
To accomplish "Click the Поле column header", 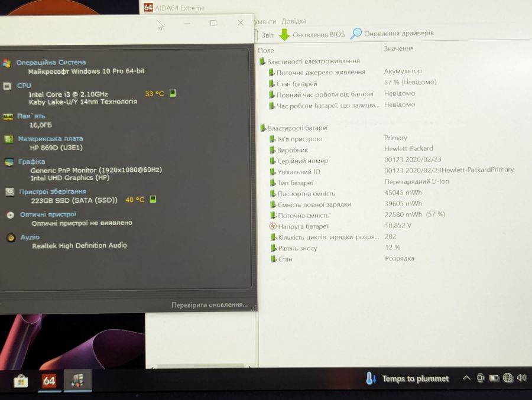I will 266,50.
